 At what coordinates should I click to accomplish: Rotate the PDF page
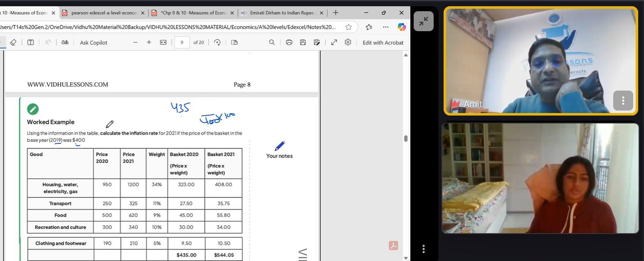click(217, 42)
